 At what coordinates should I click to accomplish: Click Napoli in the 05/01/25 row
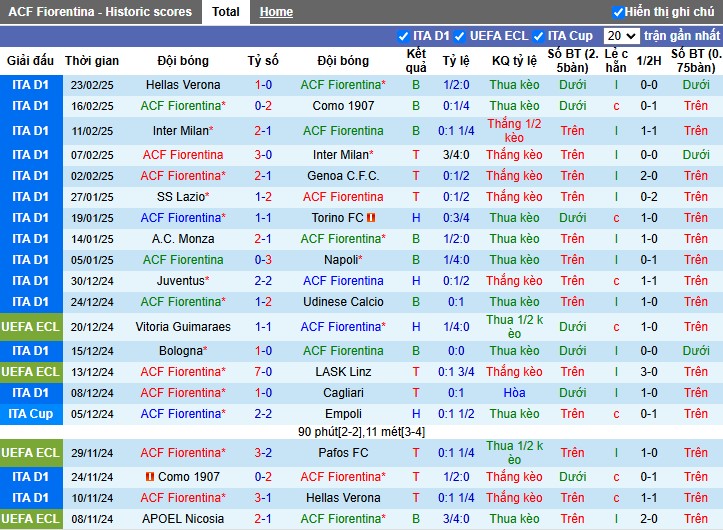pyautogui.click(x=343, y=260)
